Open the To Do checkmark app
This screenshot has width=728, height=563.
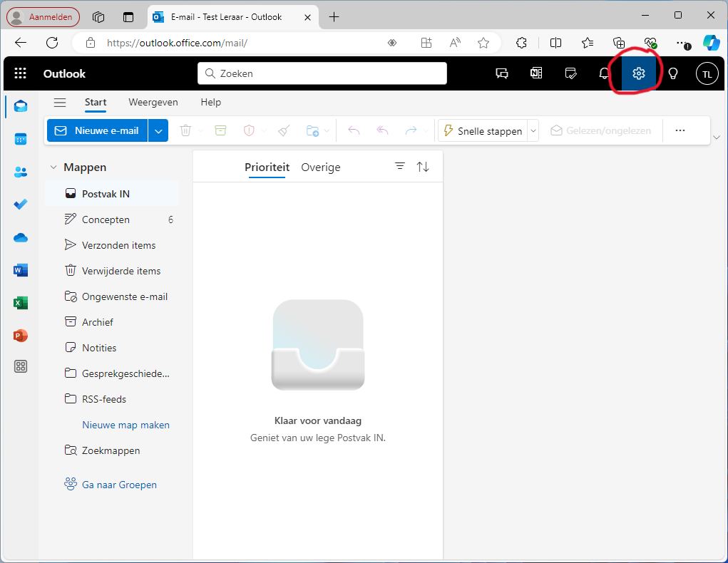click(21, 205)
